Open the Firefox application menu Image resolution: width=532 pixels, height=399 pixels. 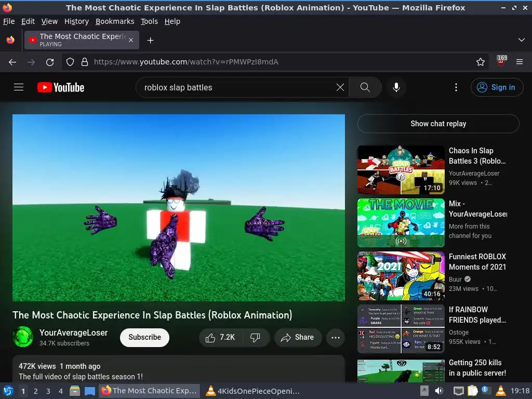coord(519,62)
